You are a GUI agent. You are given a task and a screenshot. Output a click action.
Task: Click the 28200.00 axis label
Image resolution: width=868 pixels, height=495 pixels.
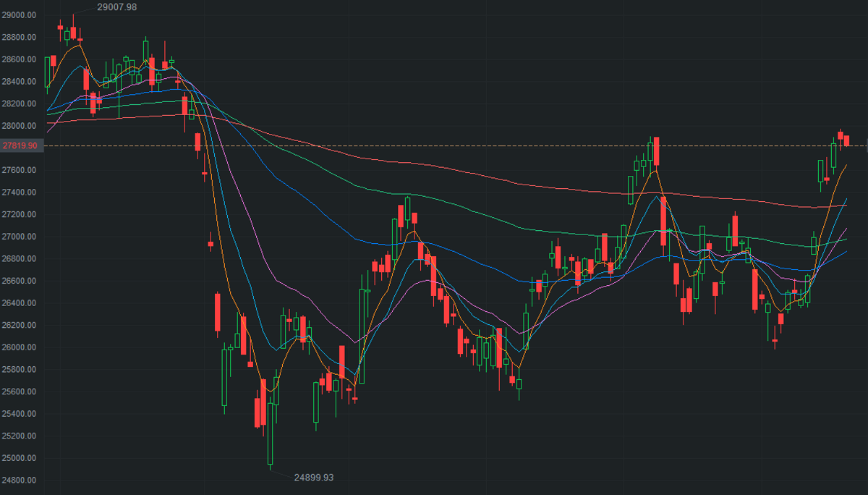coord(20,103)
